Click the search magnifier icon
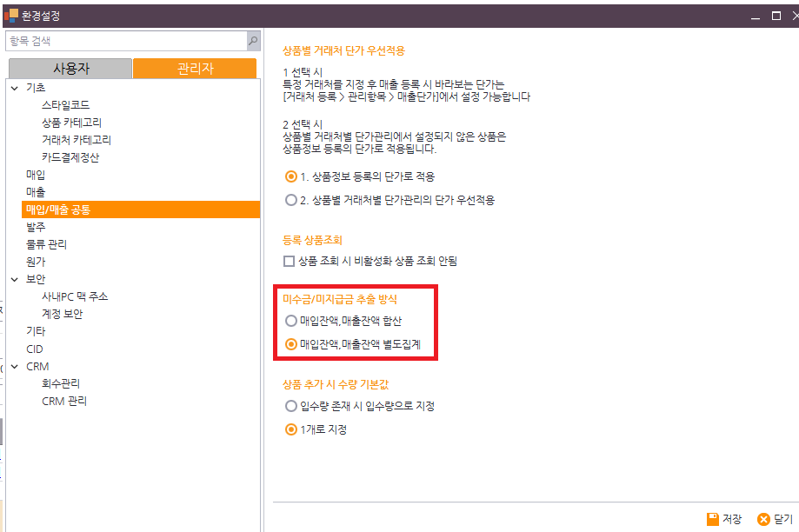The height and width of the screenshot is (532, 799). pos(252,41)
